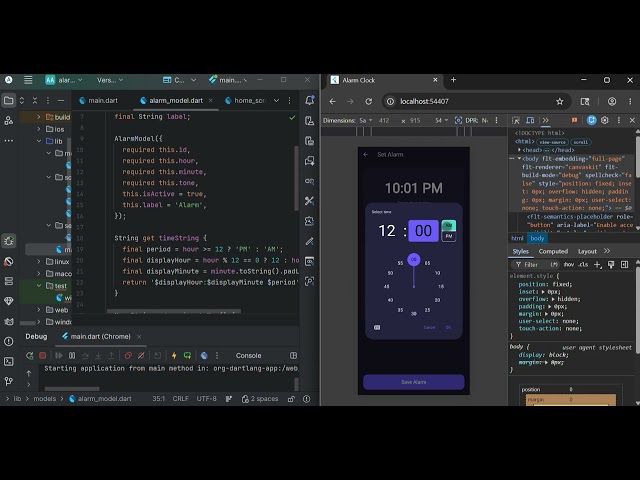Open the Notifications bell in Android Studio

pyautogui.click(x=309, y=100)
